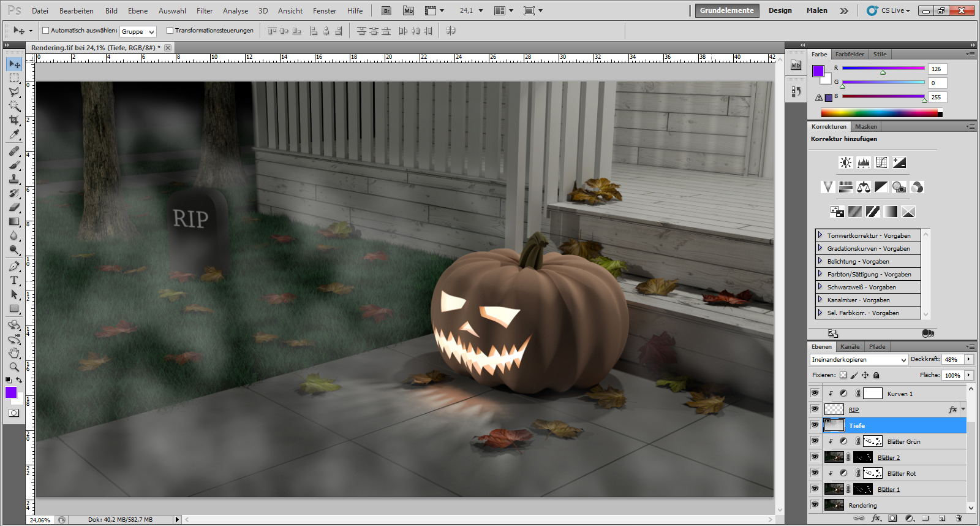Select the Zoom tool in the toolbox
980x526 pixels.
14,367
